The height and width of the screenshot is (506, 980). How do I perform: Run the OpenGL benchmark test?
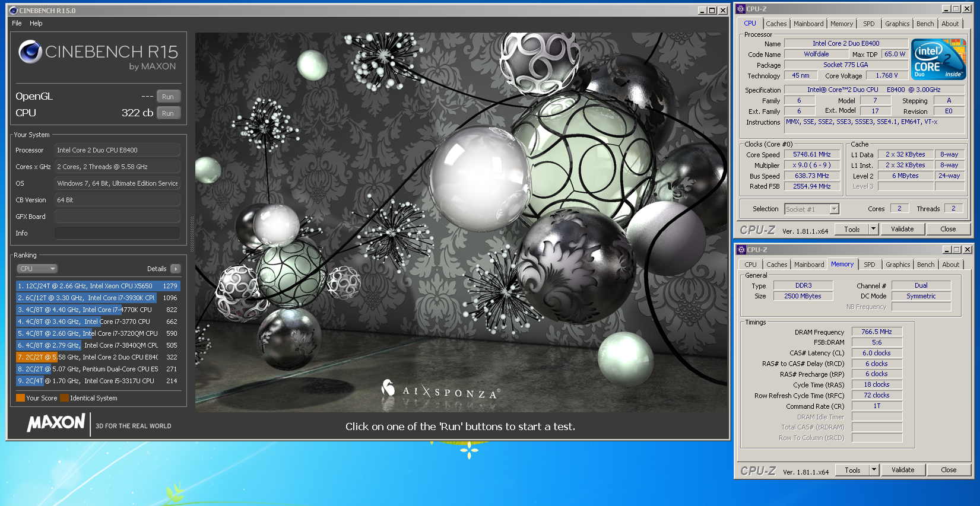(168, 97)
